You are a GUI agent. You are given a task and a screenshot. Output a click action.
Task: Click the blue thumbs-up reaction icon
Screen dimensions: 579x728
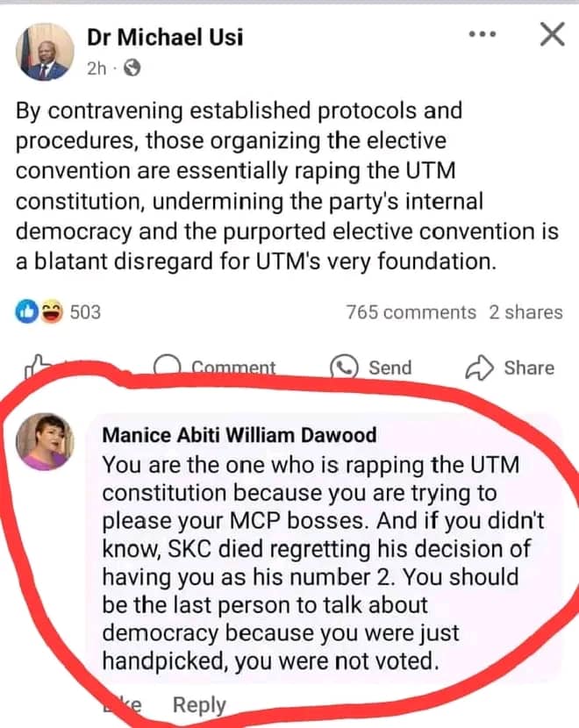tap(27, 312)
